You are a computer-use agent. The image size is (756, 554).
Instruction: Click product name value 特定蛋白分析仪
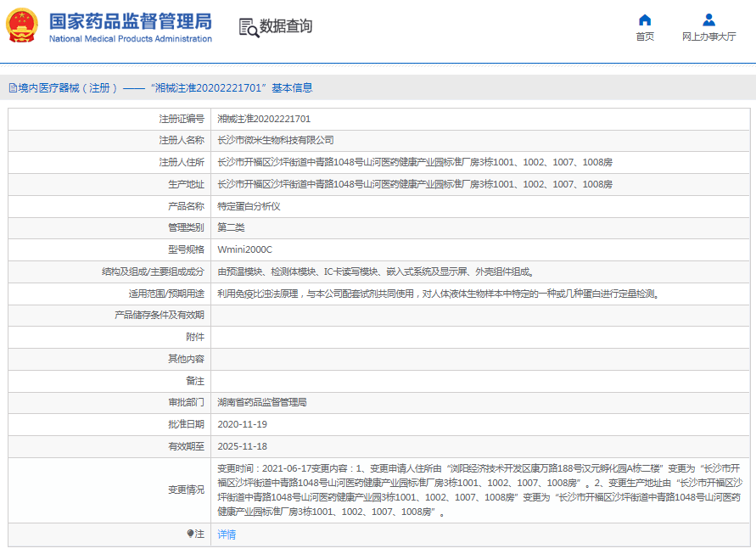coord(249,206)
